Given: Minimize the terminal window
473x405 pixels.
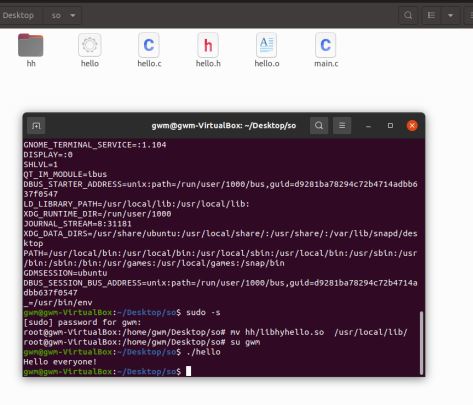Looking at the screenshot, I should (368, 126).
